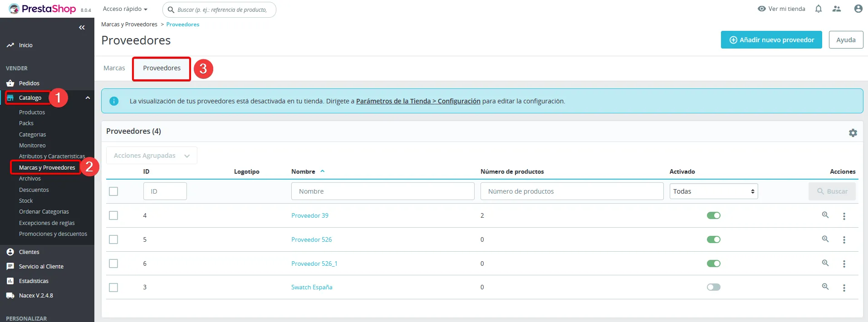Focus the Nombre filter field
The image size is (868, 322).
[x=383, y=191]
